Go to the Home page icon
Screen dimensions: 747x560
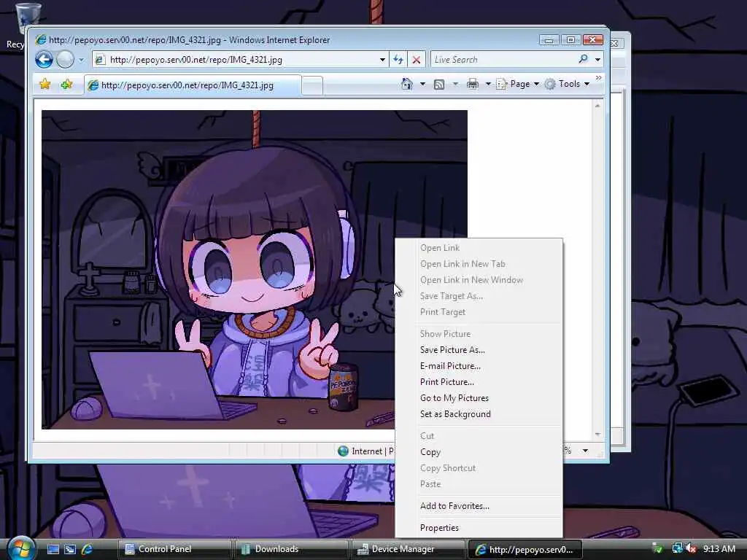pos(406,85)
